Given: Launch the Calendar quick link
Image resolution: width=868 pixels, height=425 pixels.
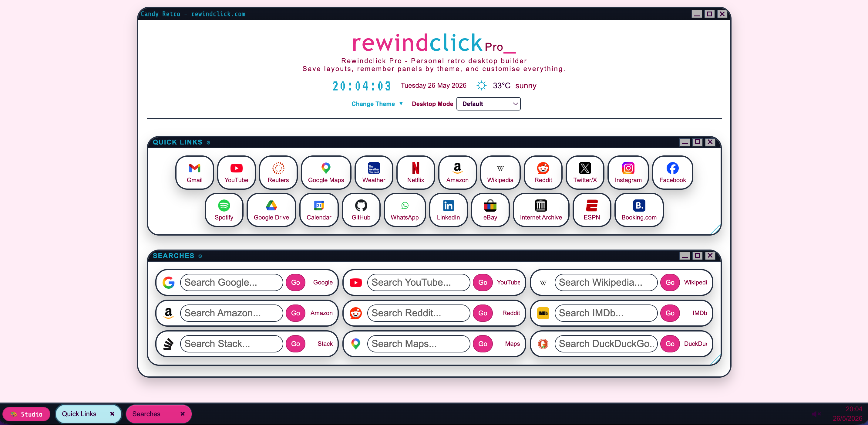Looking at the screenshot, I should (319, 210).
